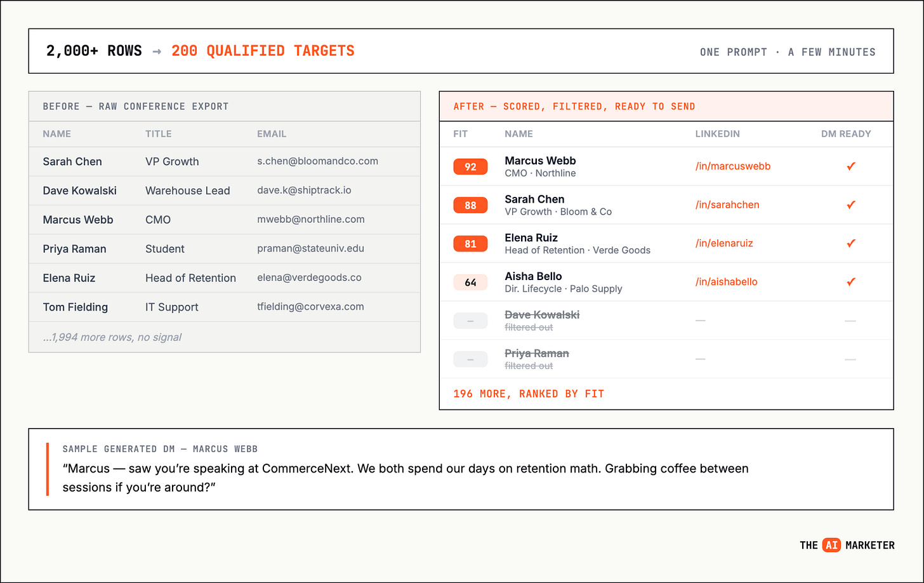
Task: Select Sarah Chen in the raw export table
Action: pyautogui.click(x=72, y=161)
